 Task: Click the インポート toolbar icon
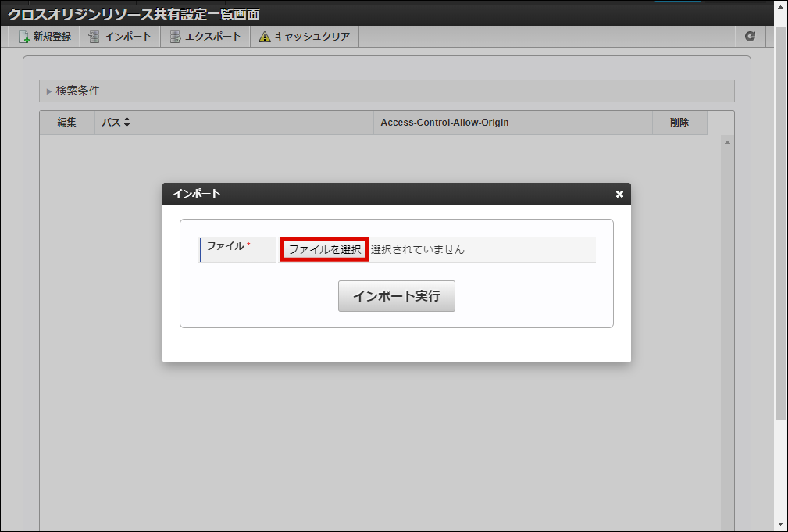(94, 36)
